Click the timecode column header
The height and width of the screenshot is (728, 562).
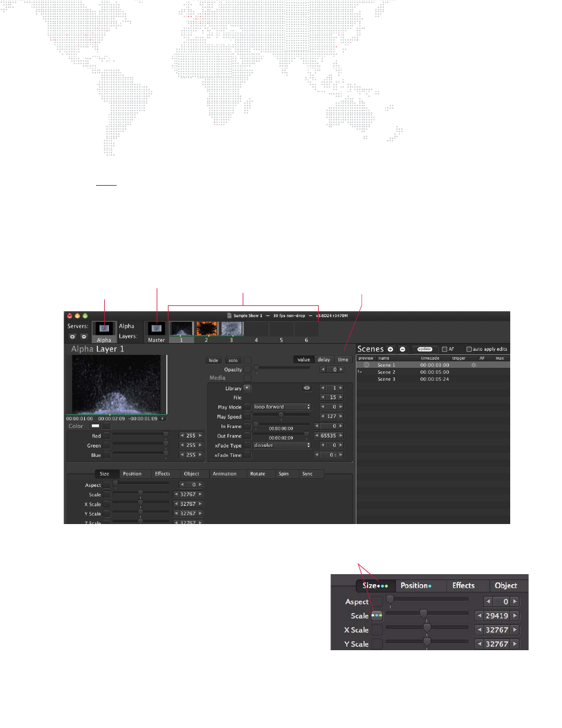pyautogui.click(x=430, y=358)
